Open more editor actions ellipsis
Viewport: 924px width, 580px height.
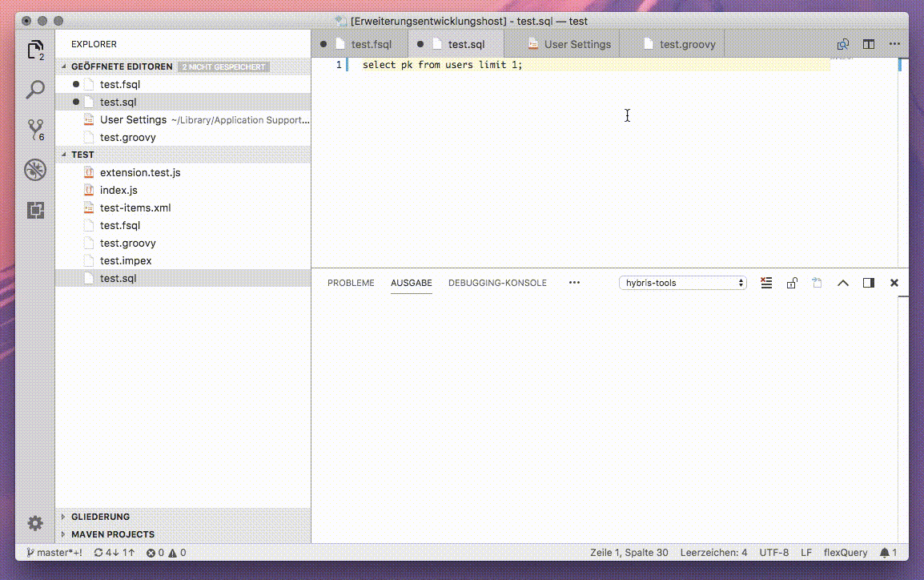894,44
